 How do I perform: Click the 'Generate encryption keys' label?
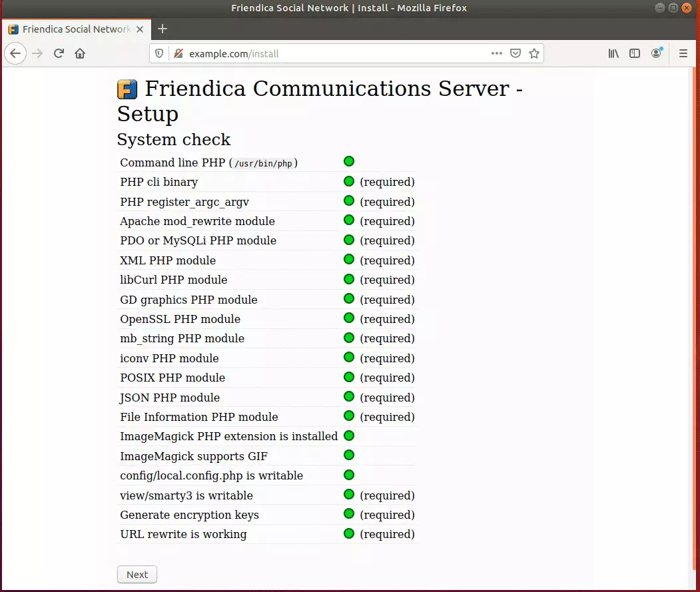point(190,515)
